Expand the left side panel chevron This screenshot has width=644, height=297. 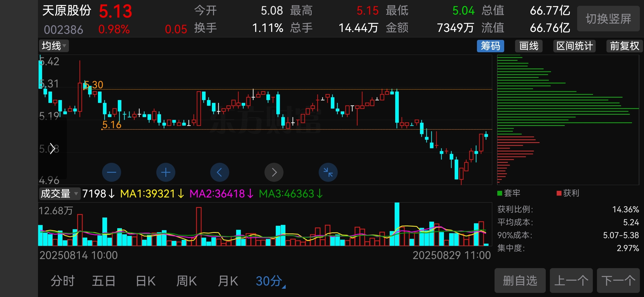pos(52,149)
